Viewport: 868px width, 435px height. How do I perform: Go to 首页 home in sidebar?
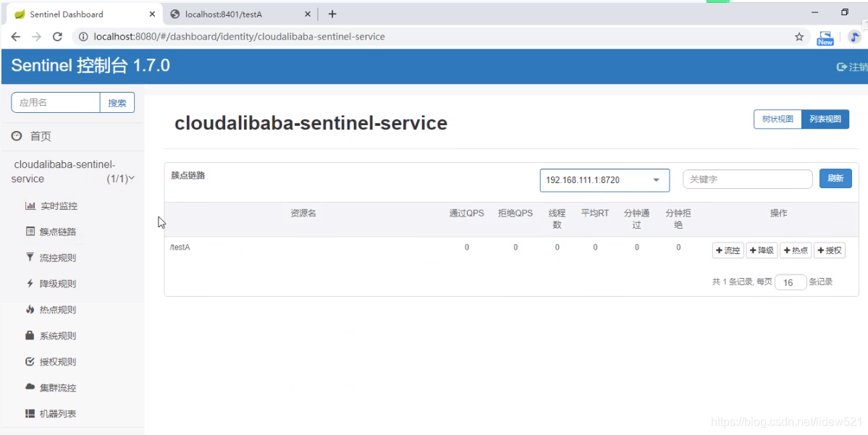(x=32, y=136)
